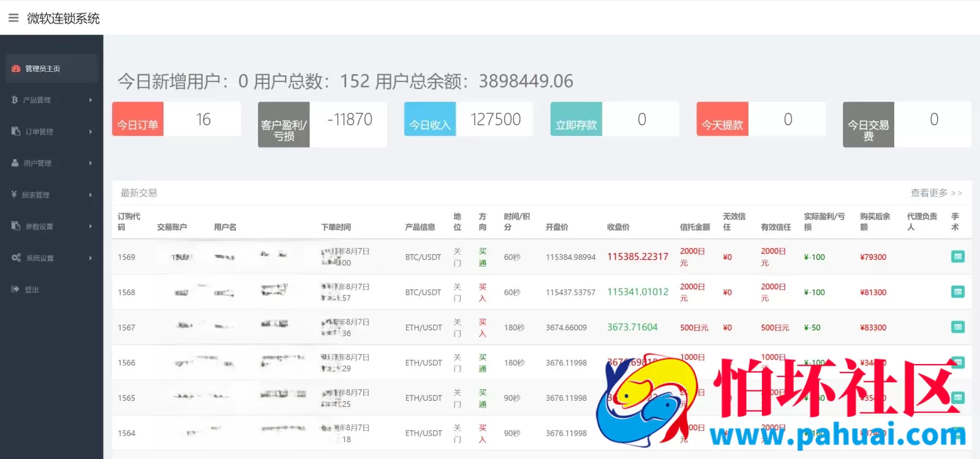
Task: Toggle the hamburger menu icon
Action: point(13,18)
